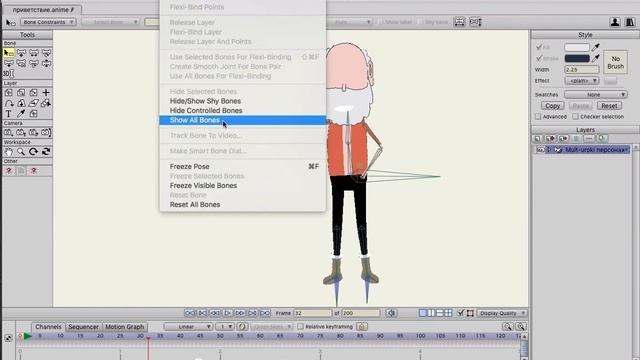Switch to the four-pane view layout
This screenshot has height=360, width=640.
tap(448, 313)
